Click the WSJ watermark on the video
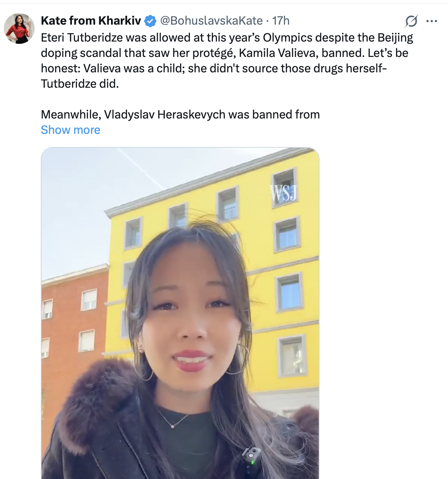Image resolution: width=448 pixels, height=479 pixels. point(284,193)
